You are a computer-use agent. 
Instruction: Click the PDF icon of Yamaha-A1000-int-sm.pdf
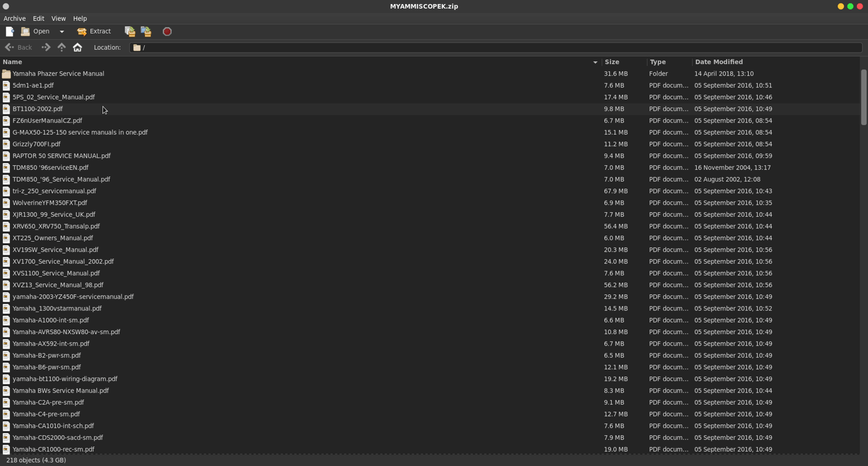6,320
